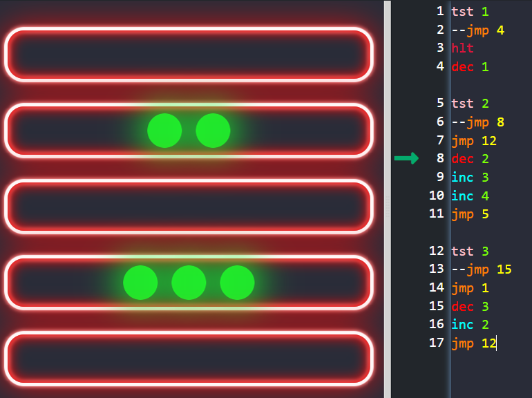Viewport: 532px width, 398px height.
Task: Click the vertical divider between the panels
Action: pyautogui.click(x=387, y=199)
